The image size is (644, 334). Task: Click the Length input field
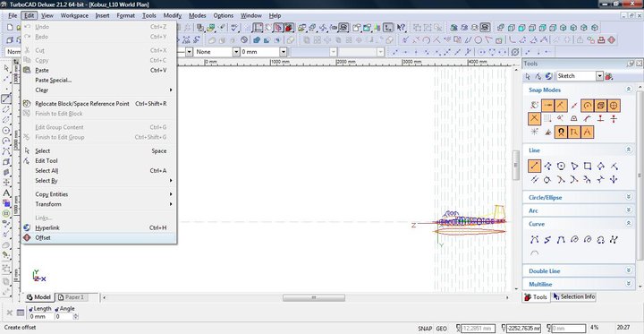coord(41,316)
